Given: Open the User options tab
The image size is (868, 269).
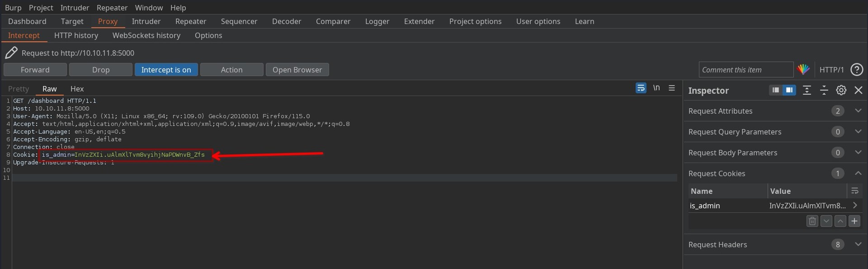Looking at the screenshot, I should tap(538, 21).
